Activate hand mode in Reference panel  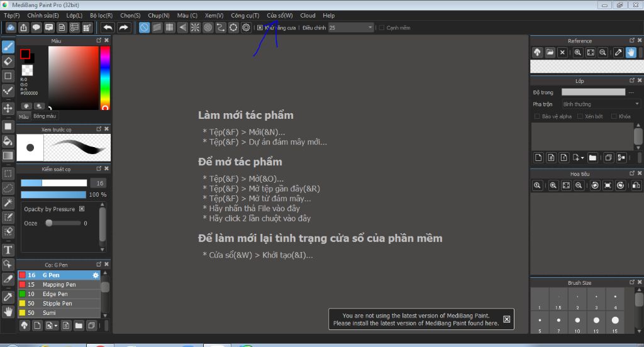tap(631, 53)
